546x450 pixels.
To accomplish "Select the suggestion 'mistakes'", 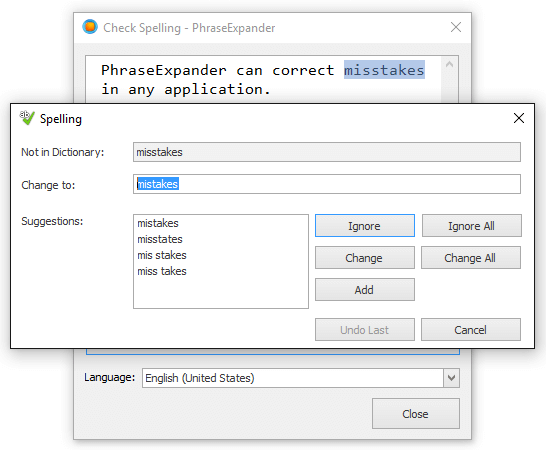I will click(158, 223).
